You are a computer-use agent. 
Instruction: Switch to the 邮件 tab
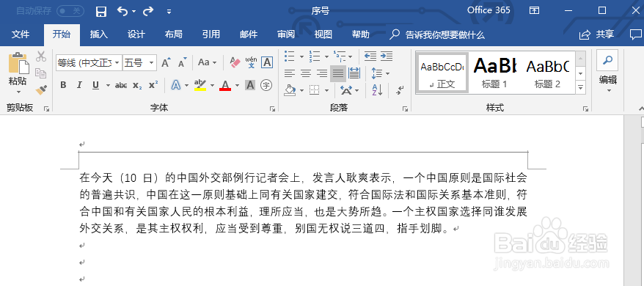[x=249, y=34]
